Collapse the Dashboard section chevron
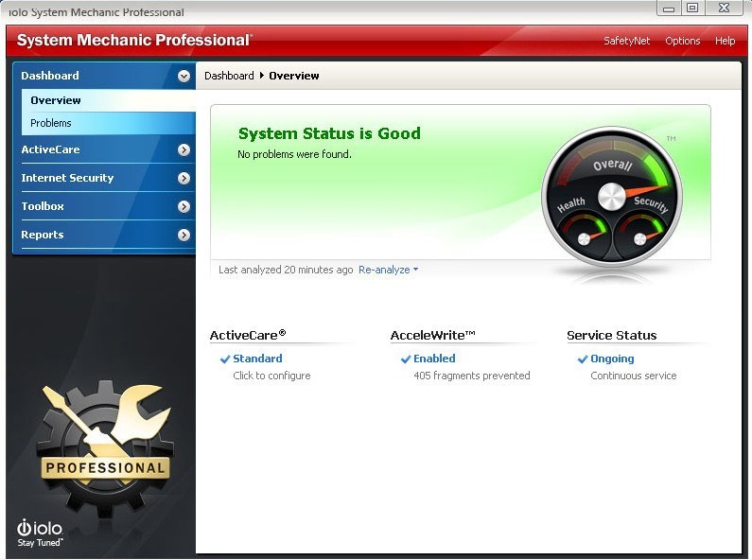This screenshot has height=560, width=752. point(184,76)
